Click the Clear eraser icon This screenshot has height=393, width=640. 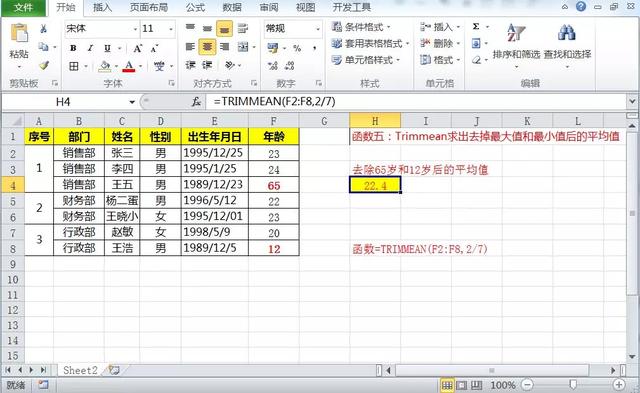pos(476,60)
